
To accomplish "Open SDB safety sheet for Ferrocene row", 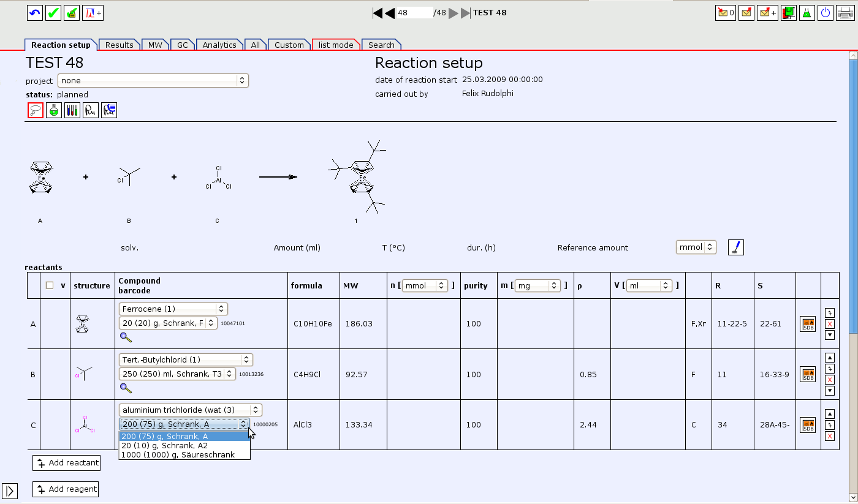I will click(808, 324).
